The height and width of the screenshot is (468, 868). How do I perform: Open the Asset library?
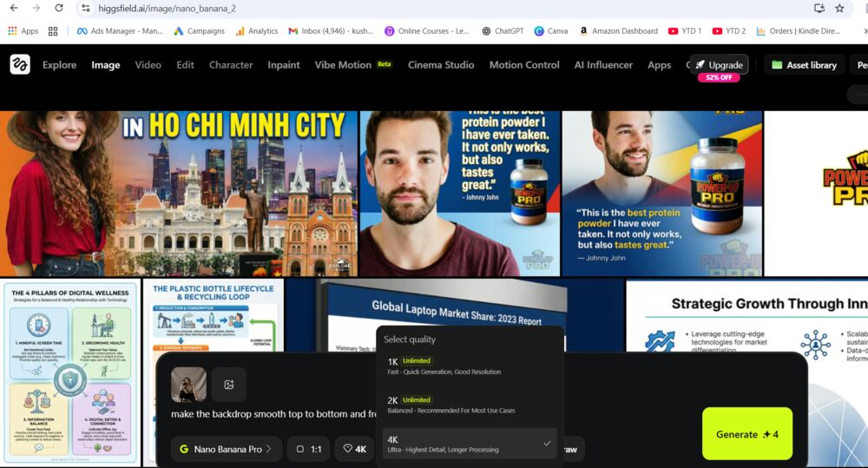[x=804, y=65]
